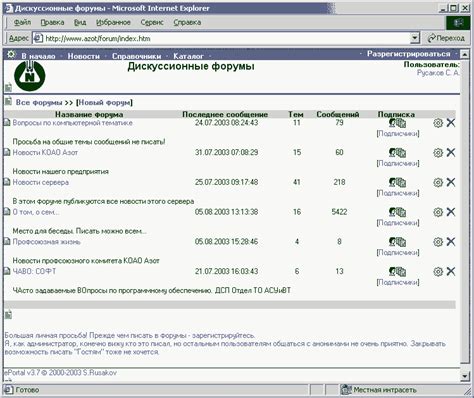
Task: Open the О том, о сем... forum
Action: pyautogui.click(x=36, y=212)
